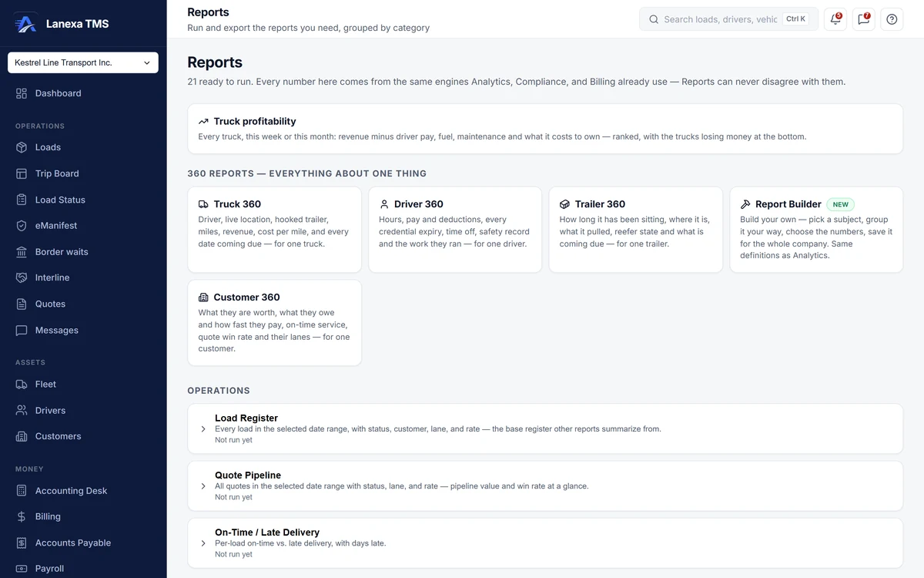
Task: Click the building icon on Customer 360 card
Action: point(203,297)
